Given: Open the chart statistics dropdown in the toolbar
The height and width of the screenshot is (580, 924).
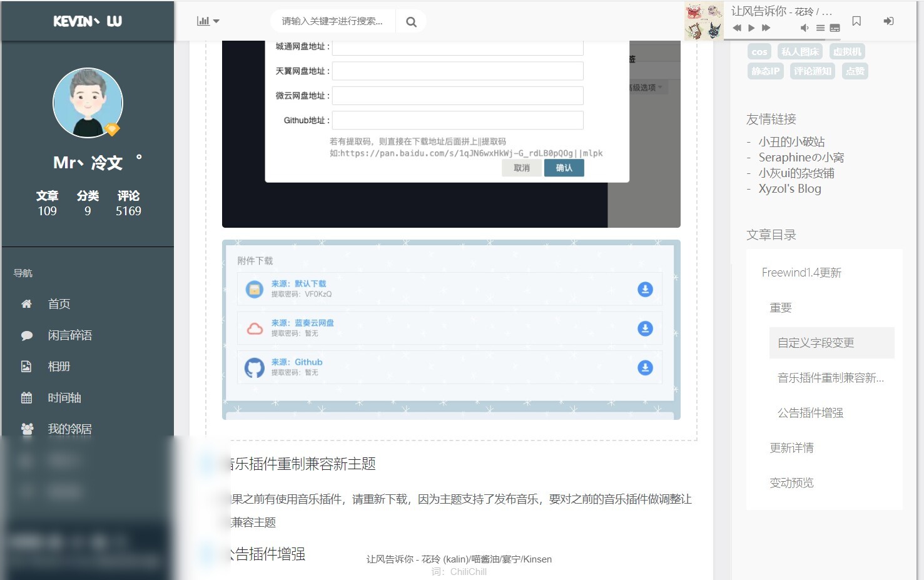Looking at the screenshot, I should [x=207, y=20].
